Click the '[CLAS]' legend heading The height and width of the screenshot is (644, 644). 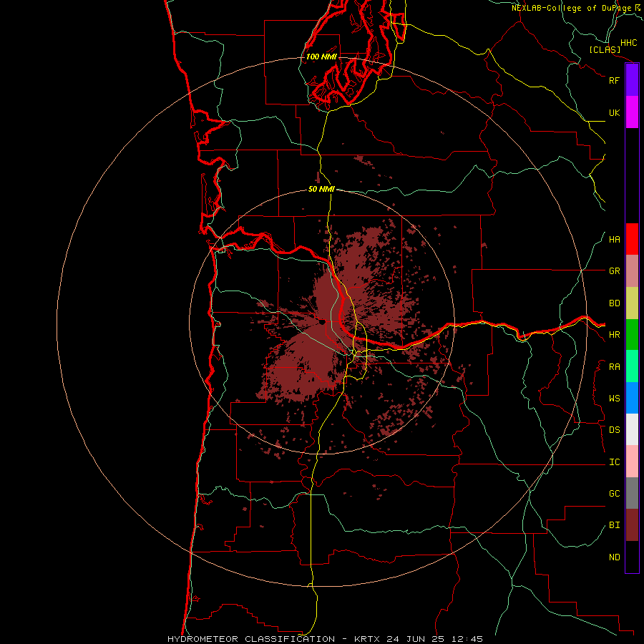click(x=605, y=49)
